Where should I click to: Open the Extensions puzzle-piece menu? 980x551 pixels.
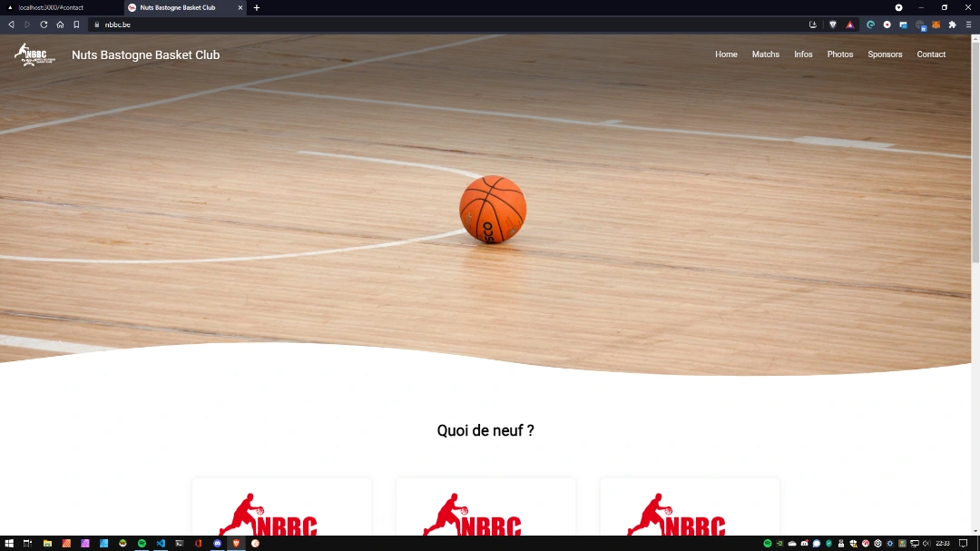point(953,25)
